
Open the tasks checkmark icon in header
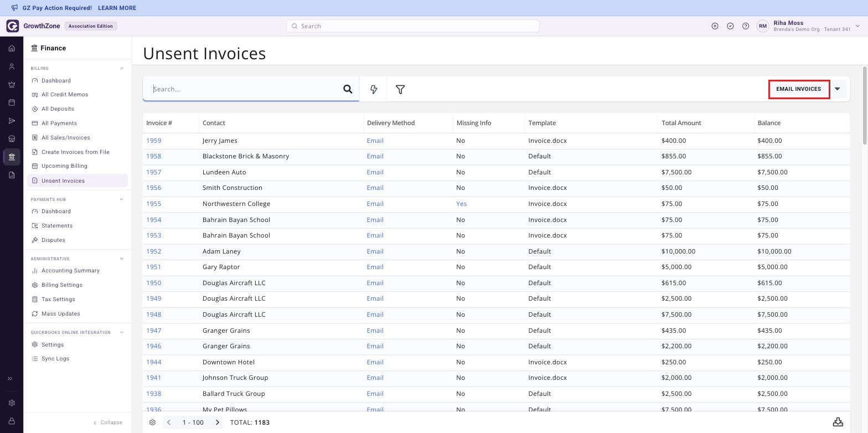pos(730,26)
